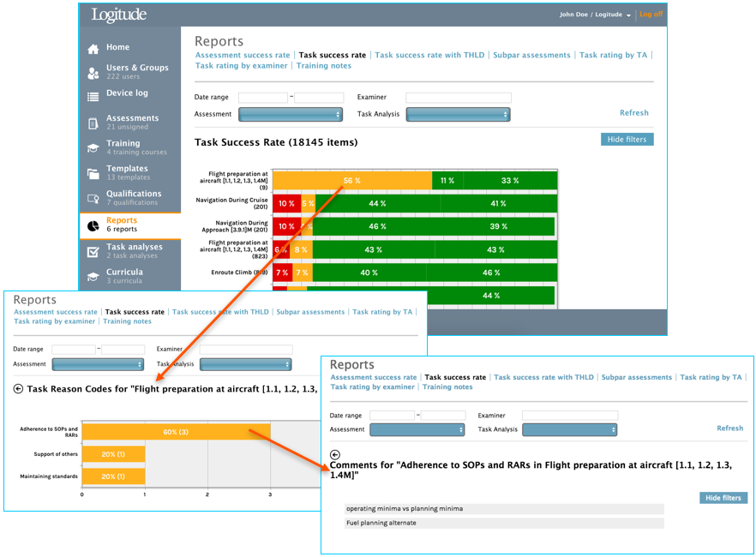Open the Assessment dropdown in main window
Viewport: 756px width, 557px height.
pos(291,114)
